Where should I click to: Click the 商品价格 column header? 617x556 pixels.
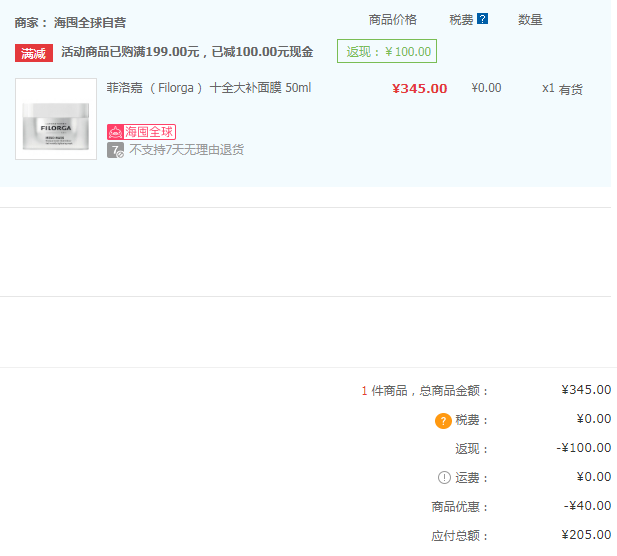tap(392, 19)
